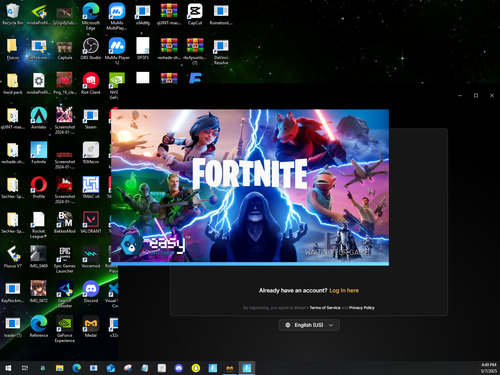Image resolution: width=500 pixels, height=375 pixels.
Task: Launch VALORANT from the desktop
Action: [x=91, y=222]
